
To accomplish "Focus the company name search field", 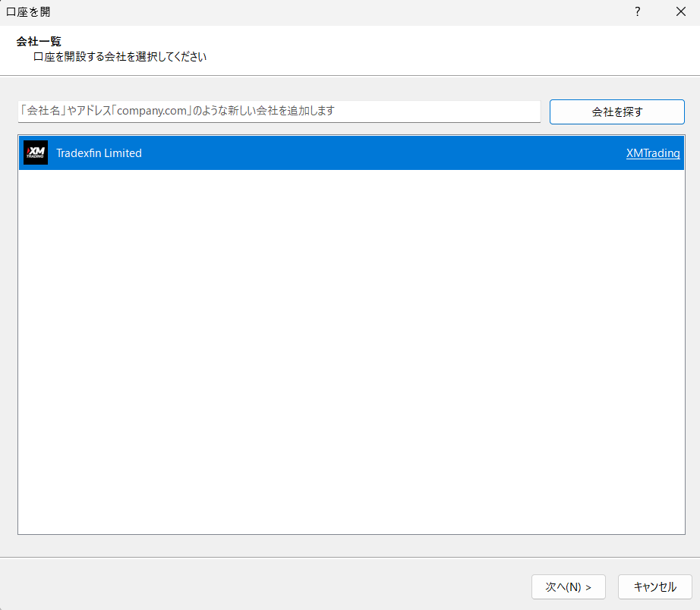I will [x=279, y=111].
